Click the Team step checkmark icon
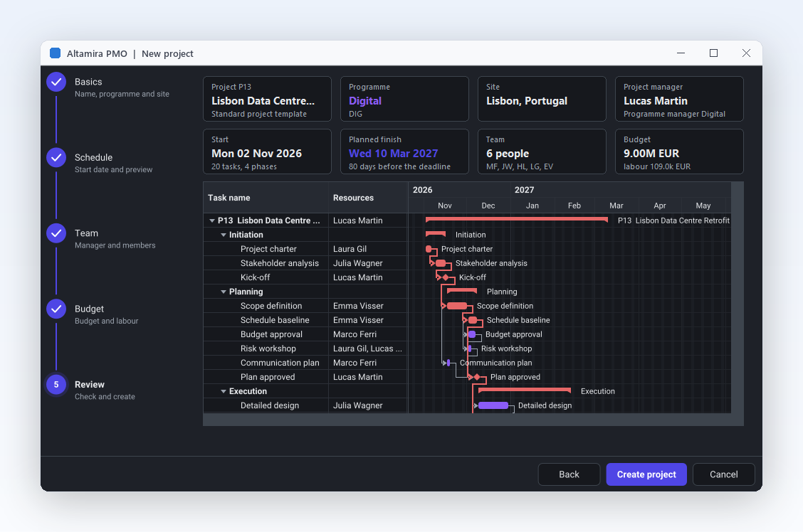Screen dimensions: 803x532 56,233
